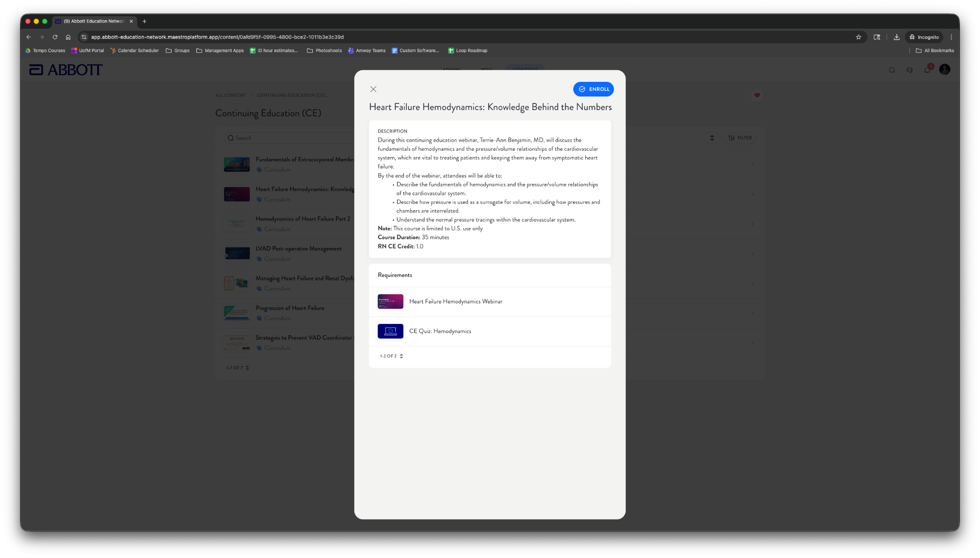The width and height of the screenshot is (980, 558).
Task: Click the blue Enroll button
Action: pyautogui.click(x=593, y=89)
